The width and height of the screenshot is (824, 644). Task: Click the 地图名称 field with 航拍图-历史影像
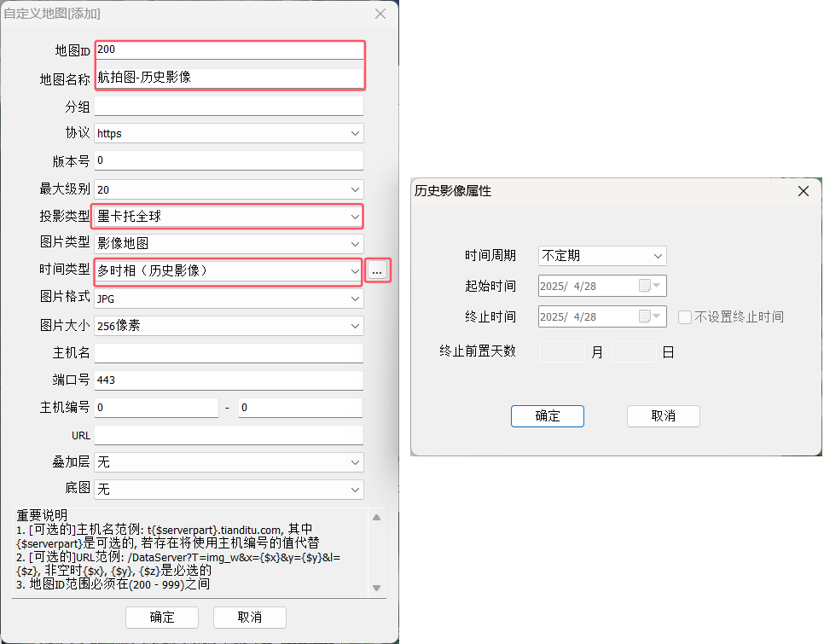(229, 78)
